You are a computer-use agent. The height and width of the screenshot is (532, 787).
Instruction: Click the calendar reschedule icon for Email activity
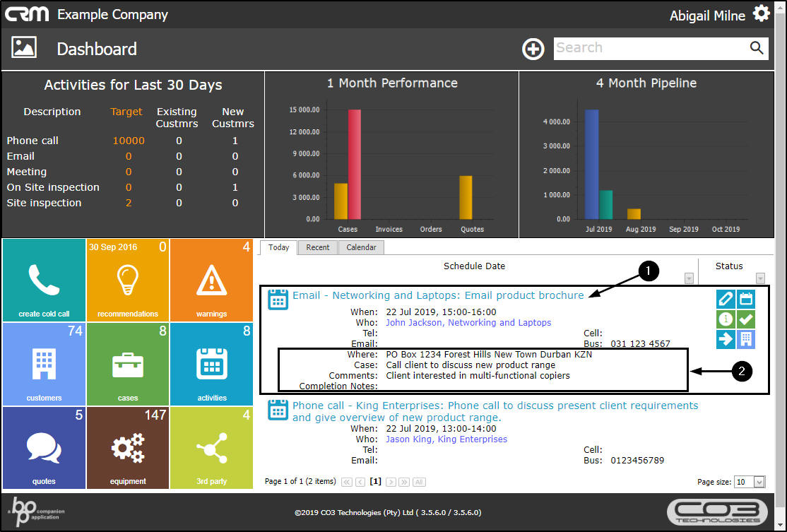click(746, 299)
